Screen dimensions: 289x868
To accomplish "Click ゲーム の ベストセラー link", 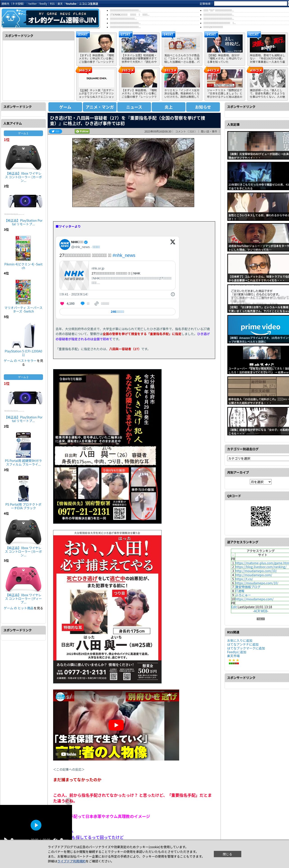I will point(20,361).
